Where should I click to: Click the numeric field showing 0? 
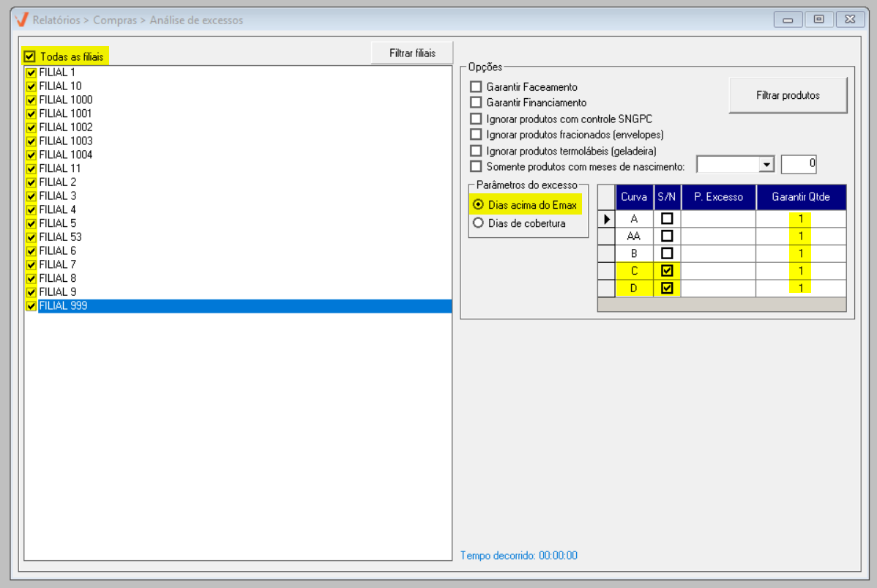point(799,164)
